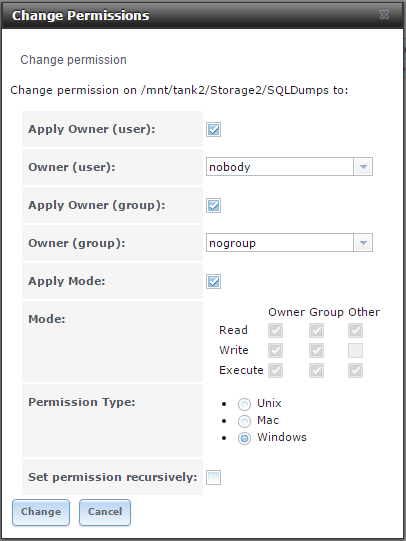The height and width of the screenshot is (541, 406).
Task: Select the Mac permission type
Action: coord(244,421)
